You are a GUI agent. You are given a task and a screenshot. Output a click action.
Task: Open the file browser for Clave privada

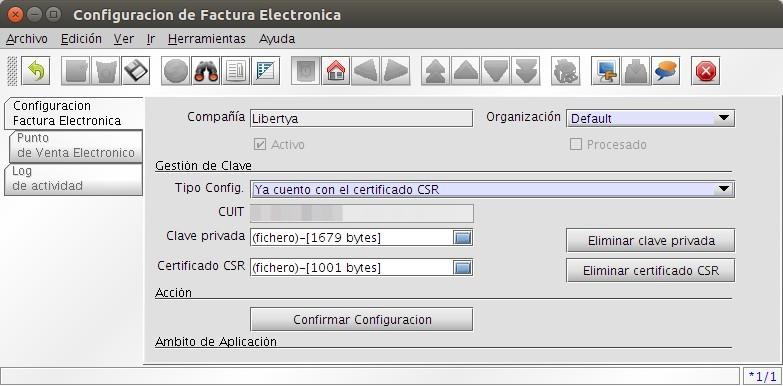click(x=463, y=238)
